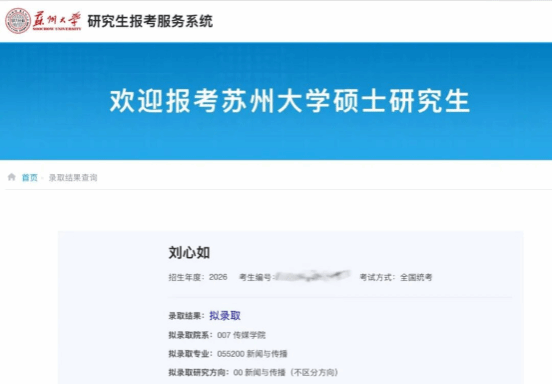Screen dimensions: 552x384
Task: Click the 苏州大学 calligraphy wordmark
Action: 57,21
